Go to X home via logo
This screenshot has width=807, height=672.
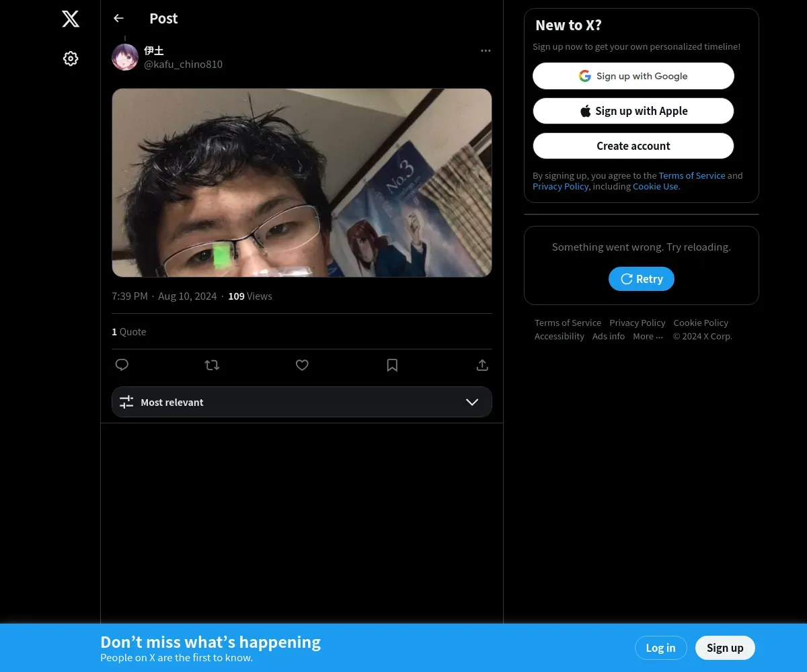[71, 19]
